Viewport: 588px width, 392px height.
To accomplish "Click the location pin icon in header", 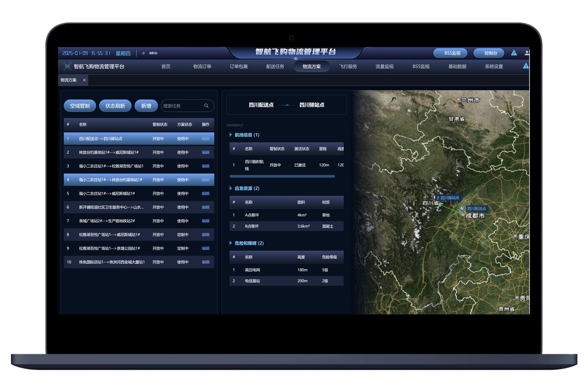I will (143, 53).
